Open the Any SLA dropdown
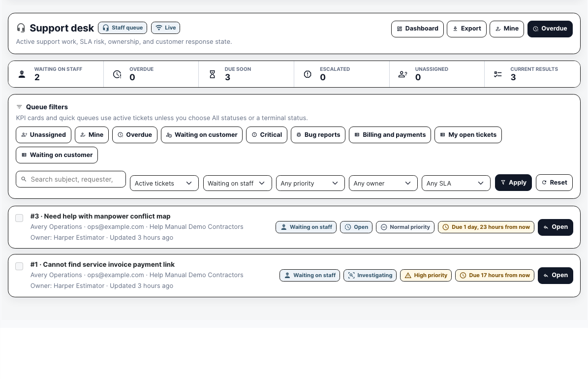 (456, 183)
